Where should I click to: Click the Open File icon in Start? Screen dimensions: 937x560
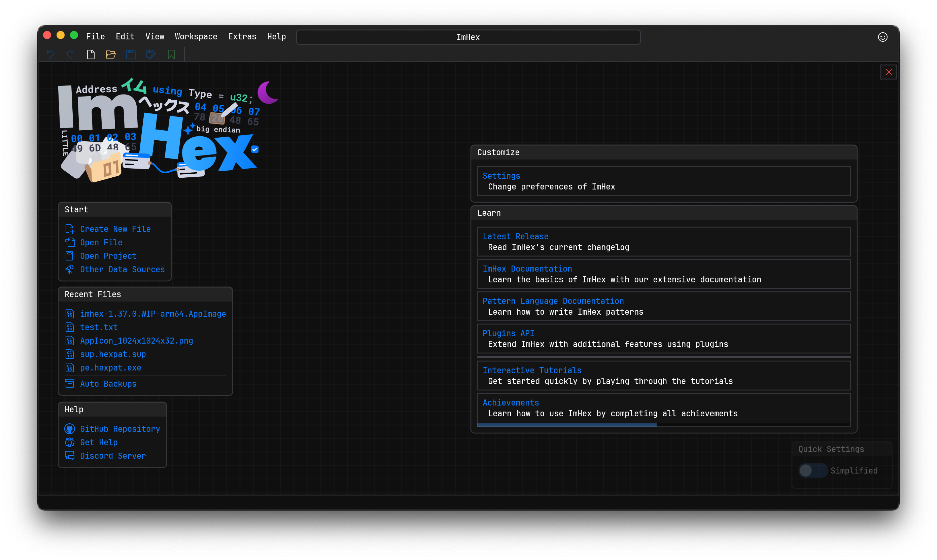click(70, 242)
